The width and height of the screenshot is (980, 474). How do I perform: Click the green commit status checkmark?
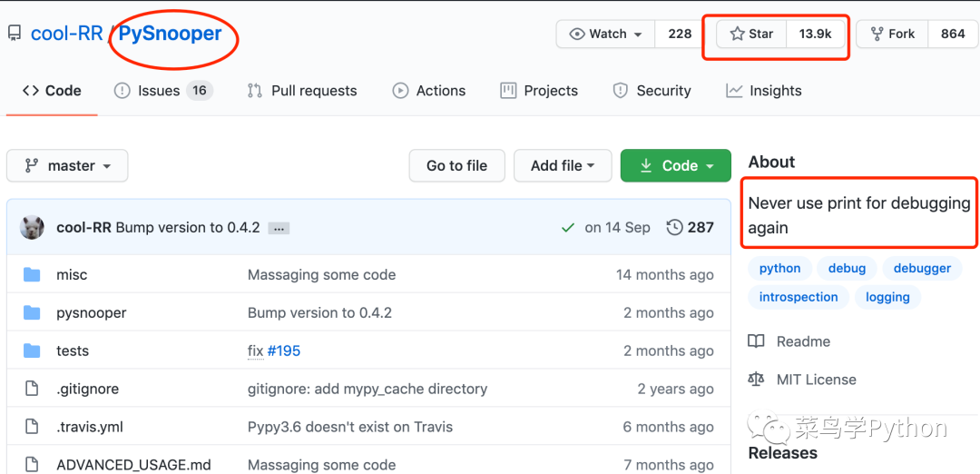click(567, 228)
